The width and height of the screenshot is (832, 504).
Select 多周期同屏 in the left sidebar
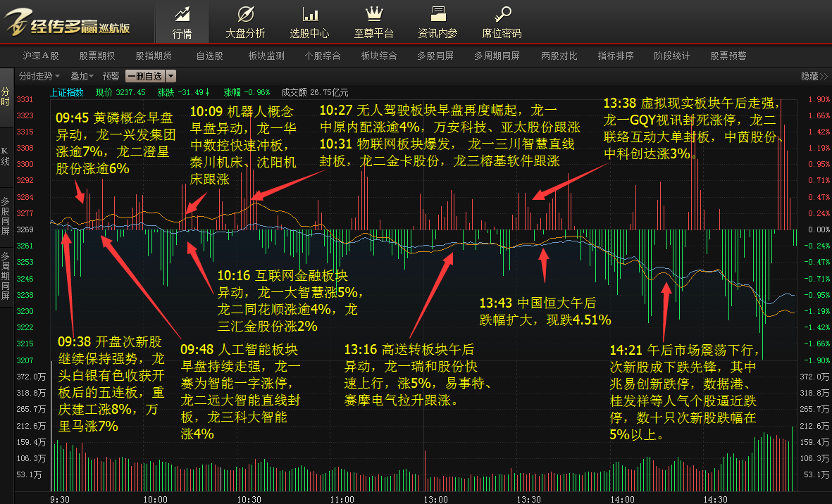[6, 270]
